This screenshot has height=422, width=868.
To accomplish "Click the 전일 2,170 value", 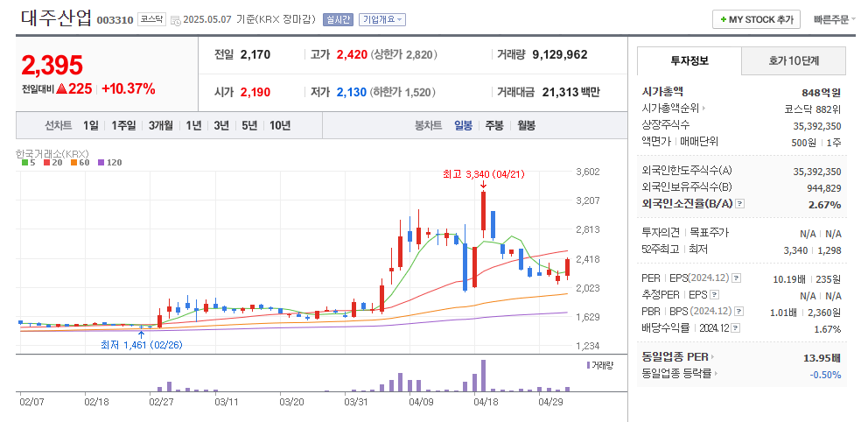I will click(x=255, y=55).
